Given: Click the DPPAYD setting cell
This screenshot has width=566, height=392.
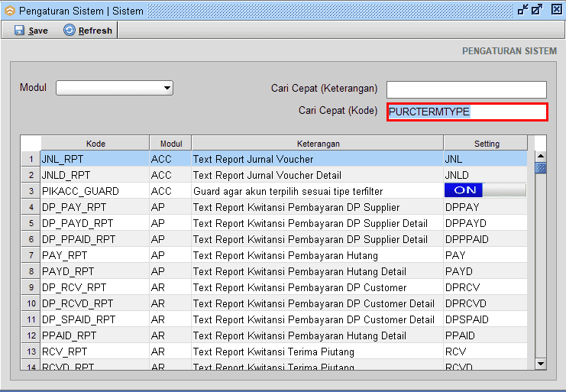Looking at the screenshot, I should click(x=485, y=223).
